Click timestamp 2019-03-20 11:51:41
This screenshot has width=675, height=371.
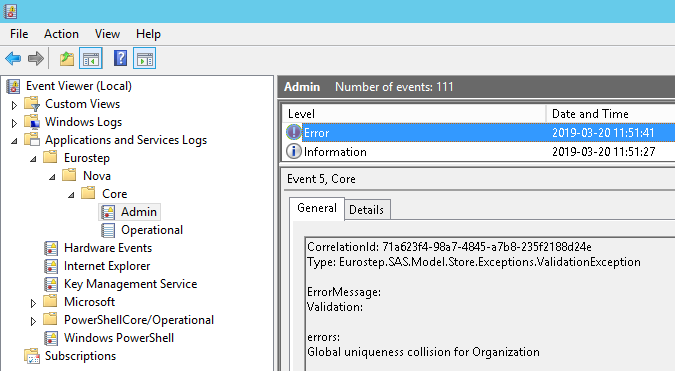coord(603,133)
